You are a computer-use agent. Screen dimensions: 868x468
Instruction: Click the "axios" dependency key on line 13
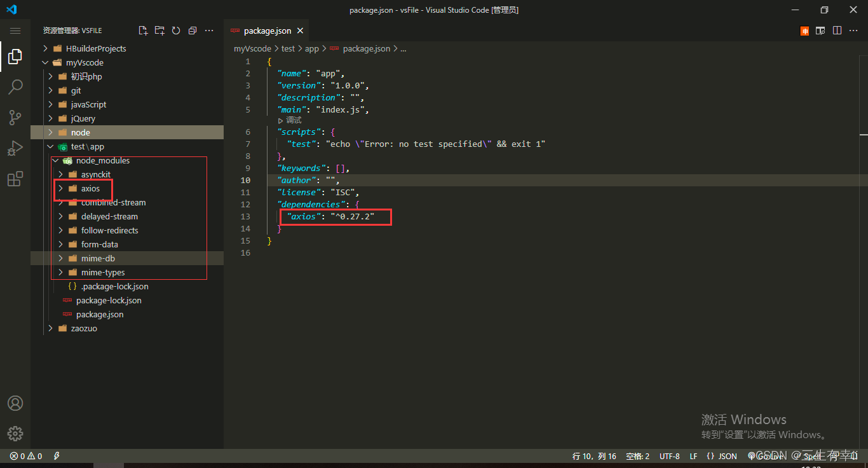click(x=304, y=217)
